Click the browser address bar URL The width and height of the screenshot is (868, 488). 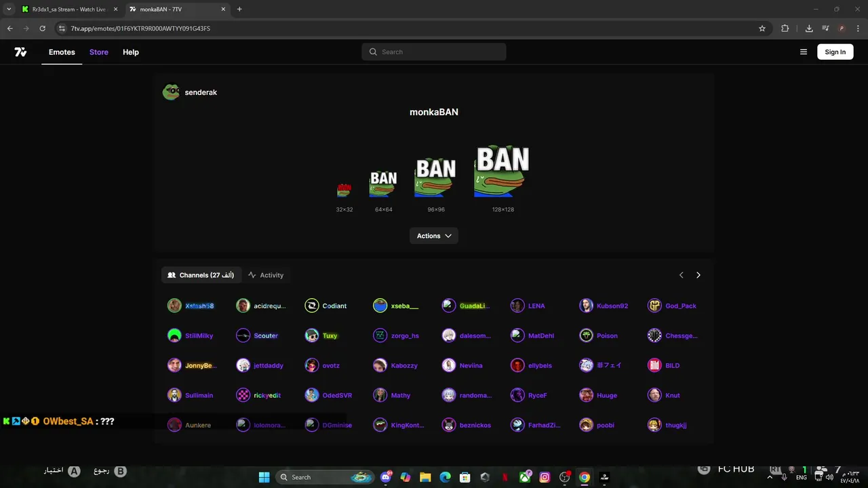[140, 28]
